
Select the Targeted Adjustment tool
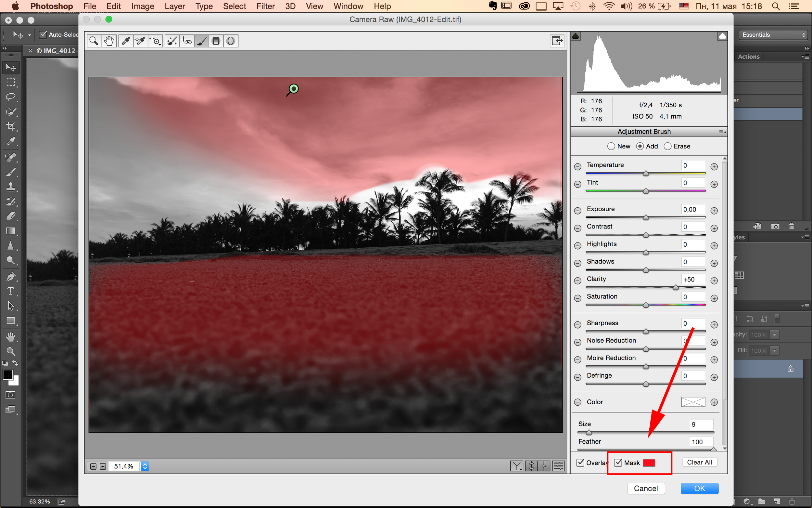[155, 41]
